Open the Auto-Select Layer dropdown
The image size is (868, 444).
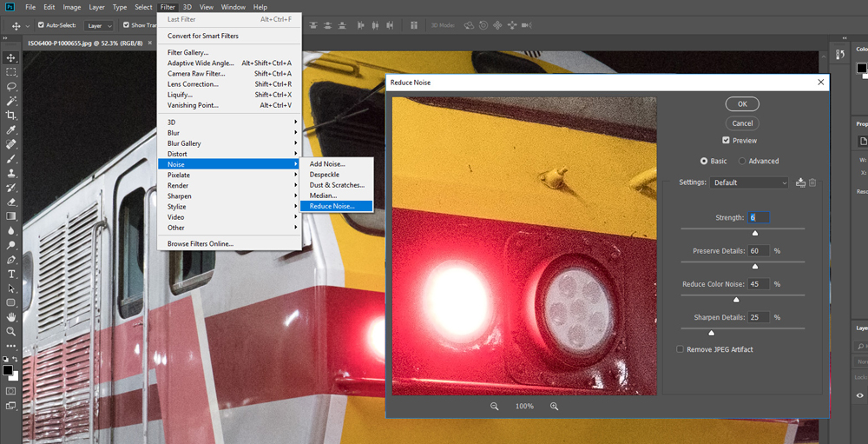coord(99,25)
